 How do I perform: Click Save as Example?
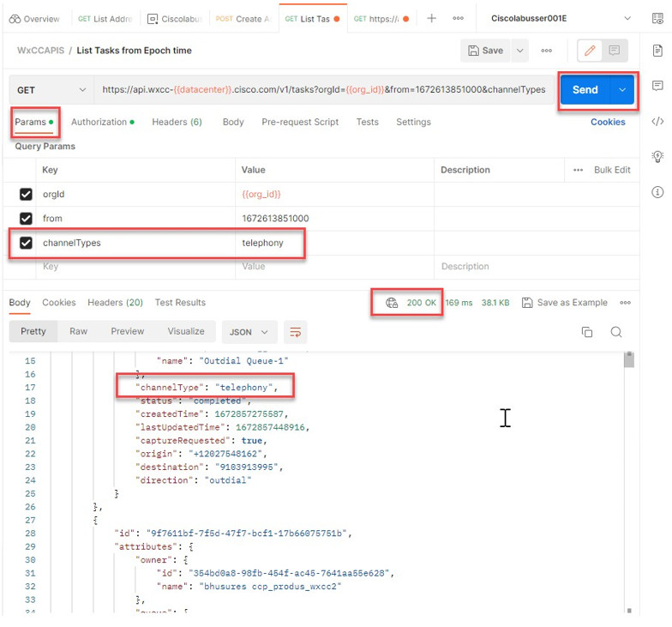(x=564, y=303)
